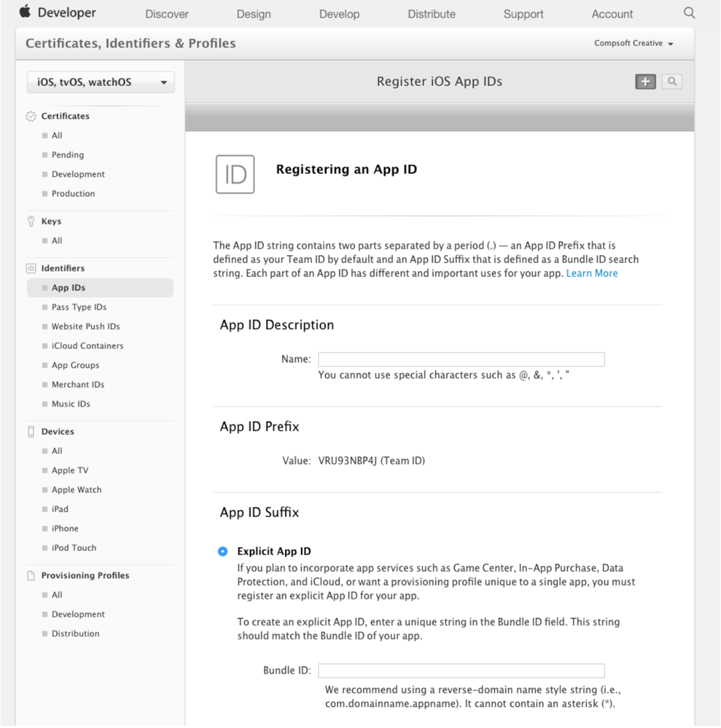The height and width of the screenshot is (728, 721).
Task: Click the Apple logo in the navigation bar
Action: (x=25, y=13)
